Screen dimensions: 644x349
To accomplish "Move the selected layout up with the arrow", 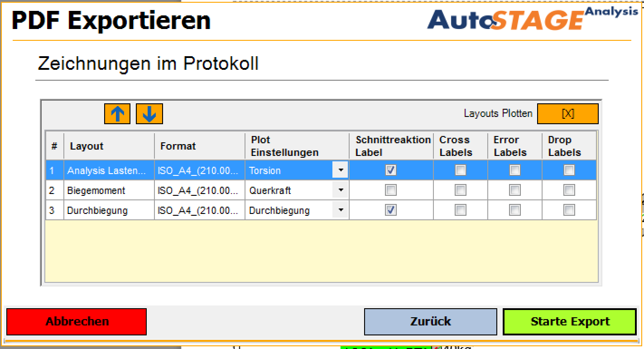I will (x=117, y=113).
